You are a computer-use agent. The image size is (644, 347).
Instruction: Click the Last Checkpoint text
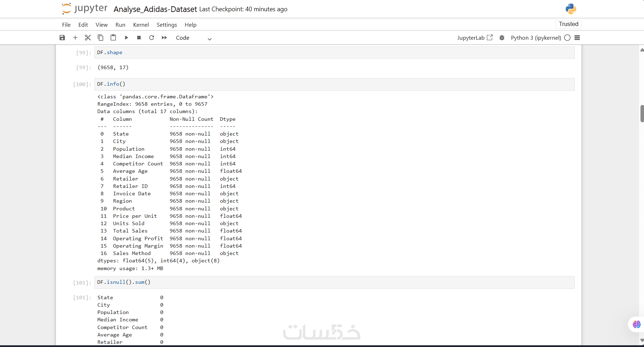[x=243, y=9]
